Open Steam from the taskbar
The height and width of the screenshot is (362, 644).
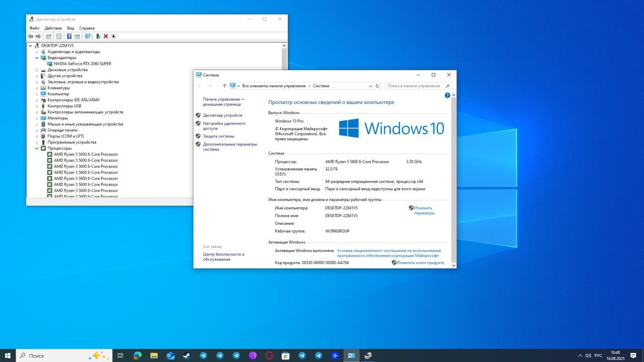coord(187,355)
